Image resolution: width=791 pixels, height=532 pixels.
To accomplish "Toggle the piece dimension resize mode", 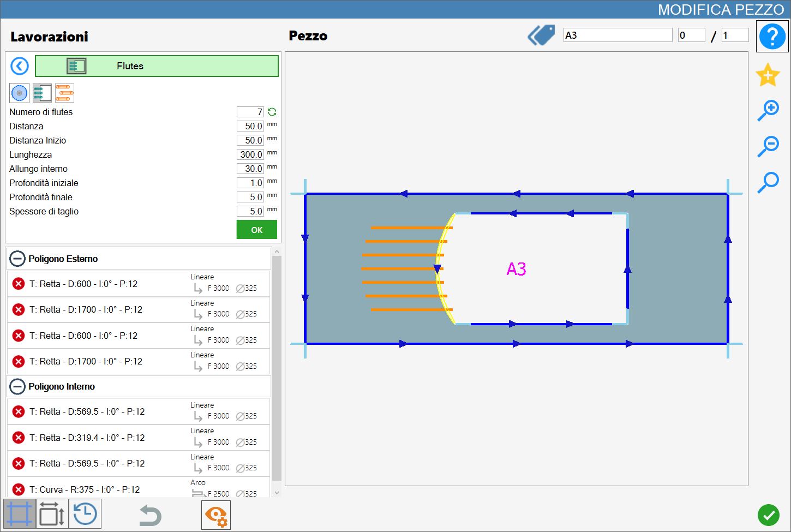I will (52, 514).
